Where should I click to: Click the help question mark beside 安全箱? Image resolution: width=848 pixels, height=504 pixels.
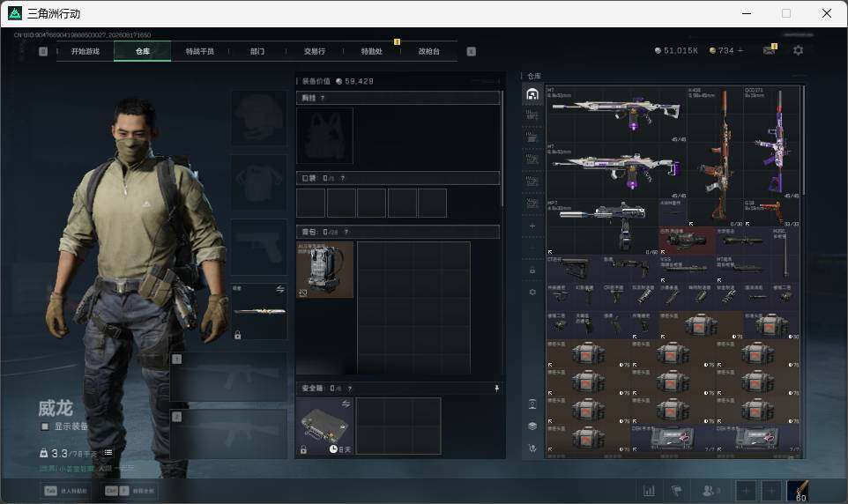click(349, 389)
